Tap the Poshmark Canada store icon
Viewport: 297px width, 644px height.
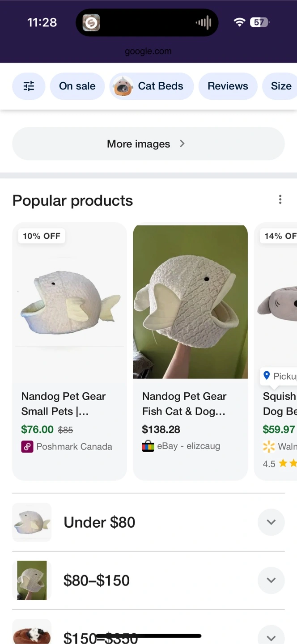pos(27,446)
